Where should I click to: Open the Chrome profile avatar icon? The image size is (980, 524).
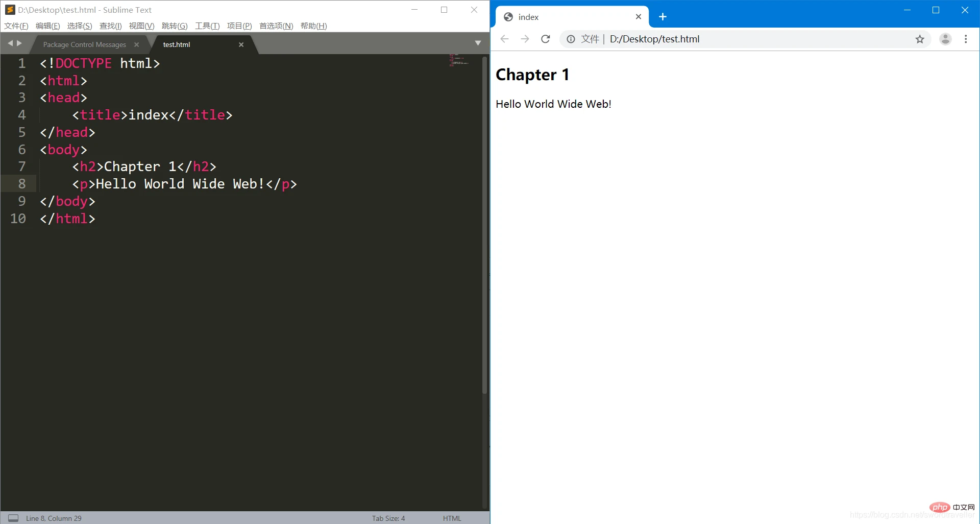[945, 39]
